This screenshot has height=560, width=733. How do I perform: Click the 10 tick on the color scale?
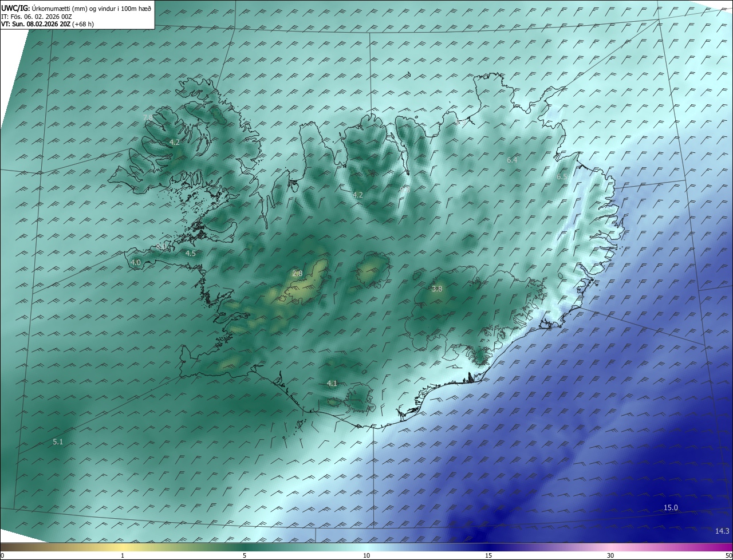click(x=366, y=555)
